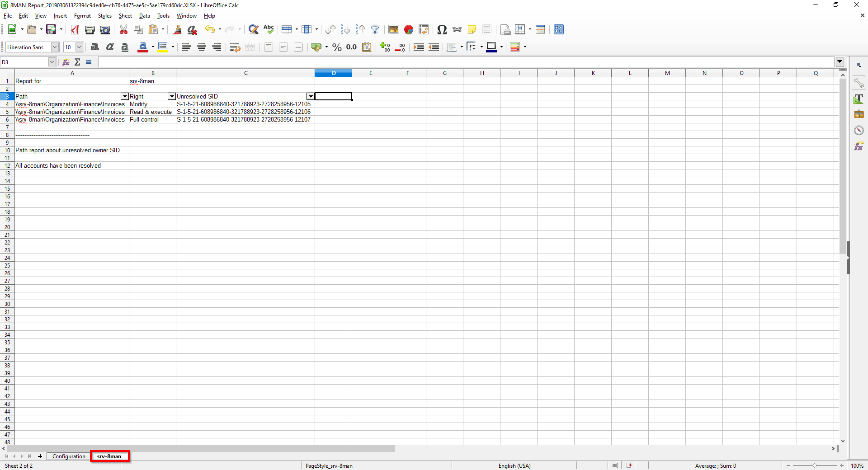
Task: Expand the Unresolved SID filter dropdown
Action: pyautogui.click(x=310, y=96)
